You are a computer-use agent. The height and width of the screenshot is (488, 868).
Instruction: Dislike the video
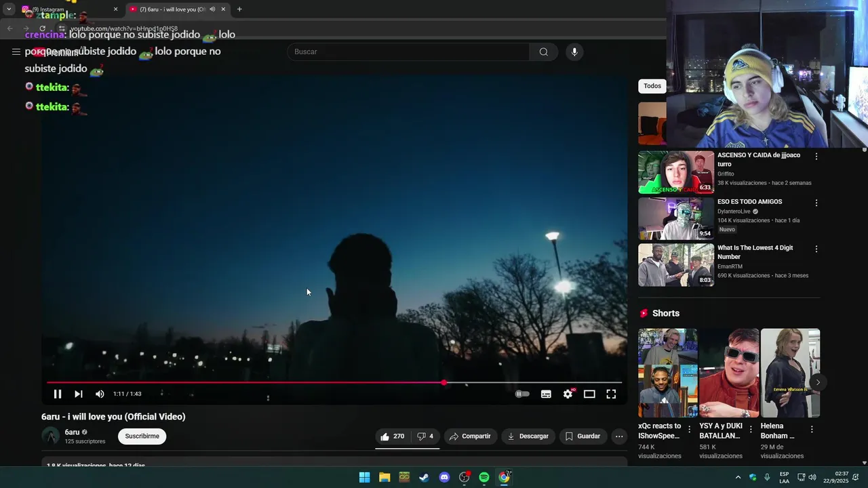[x=425, y=436]
